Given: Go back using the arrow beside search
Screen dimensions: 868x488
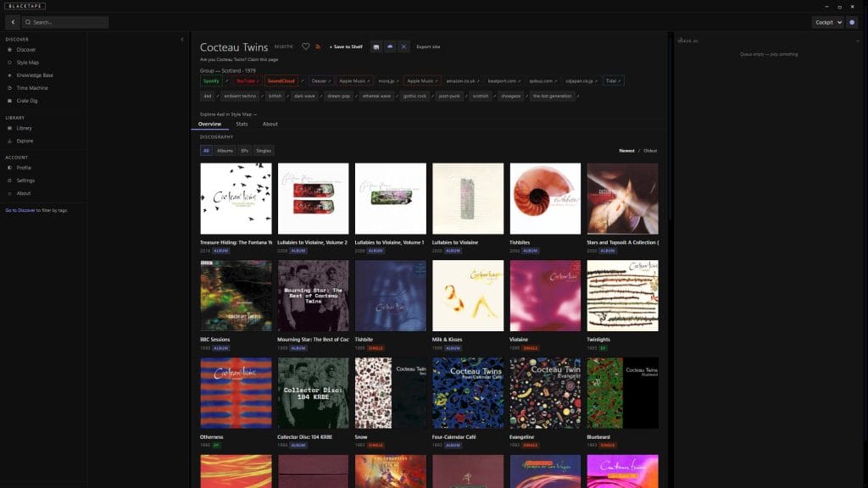Looking at the screenshot, I should [x=13, y=22].
